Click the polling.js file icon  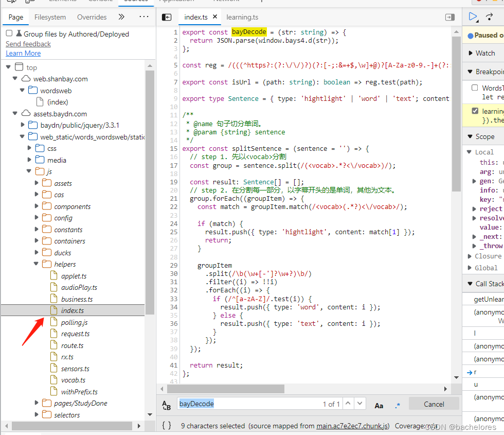pyautogui.click(x=54, y=322)
